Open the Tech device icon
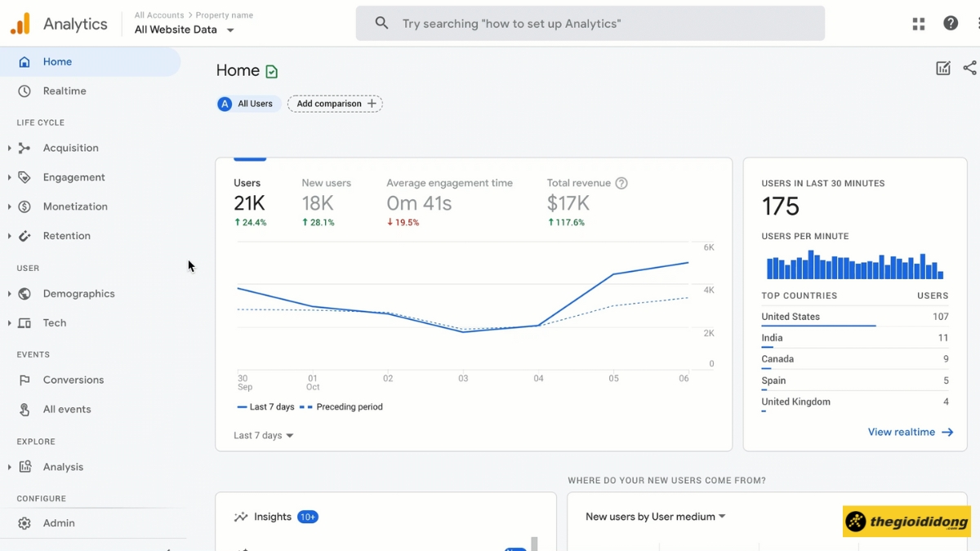Viewport: 980px width, 551px height. (24, 322)
